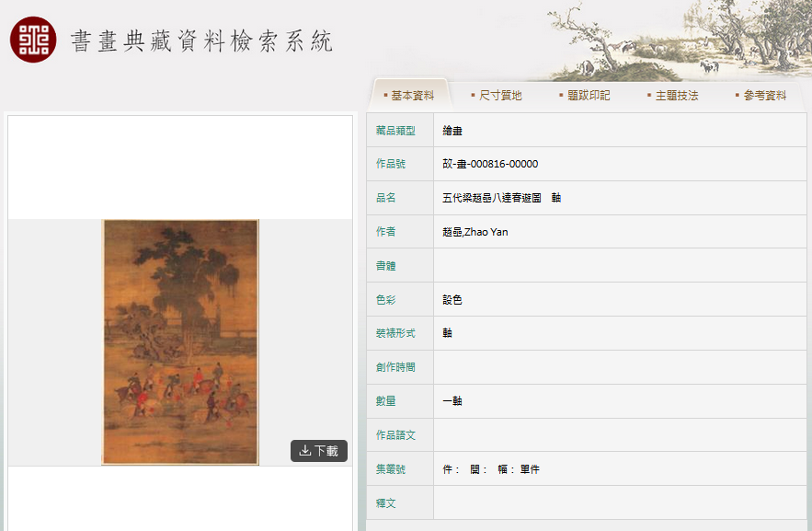Select the title 五代梁趙喦八達春遊圖 軸

(x=501, y=197)
